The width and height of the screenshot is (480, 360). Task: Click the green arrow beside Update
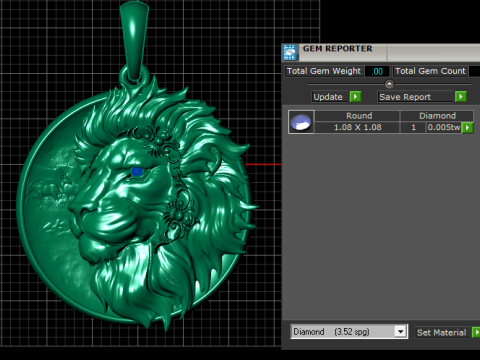[355, 97]
